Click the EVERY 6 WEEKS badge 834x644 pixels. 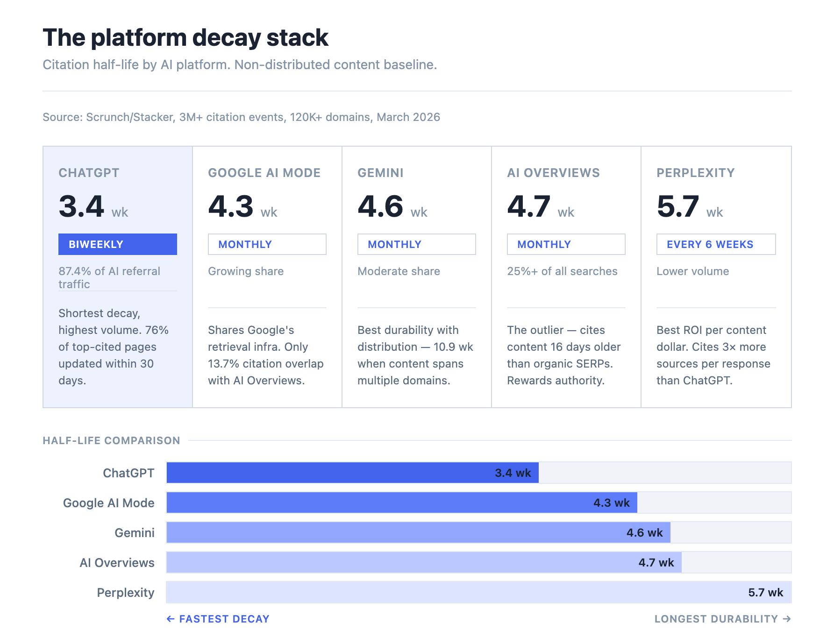click(x=716, y=244)
